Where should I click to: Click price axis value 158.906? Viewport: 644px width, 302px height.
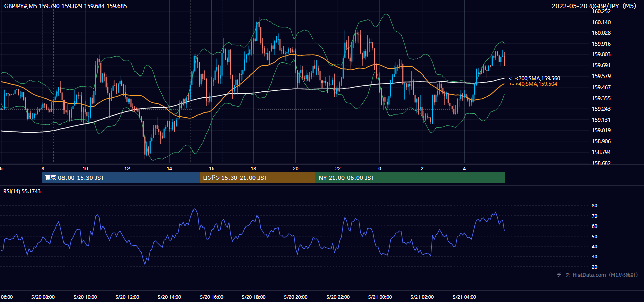click(601, 141)
